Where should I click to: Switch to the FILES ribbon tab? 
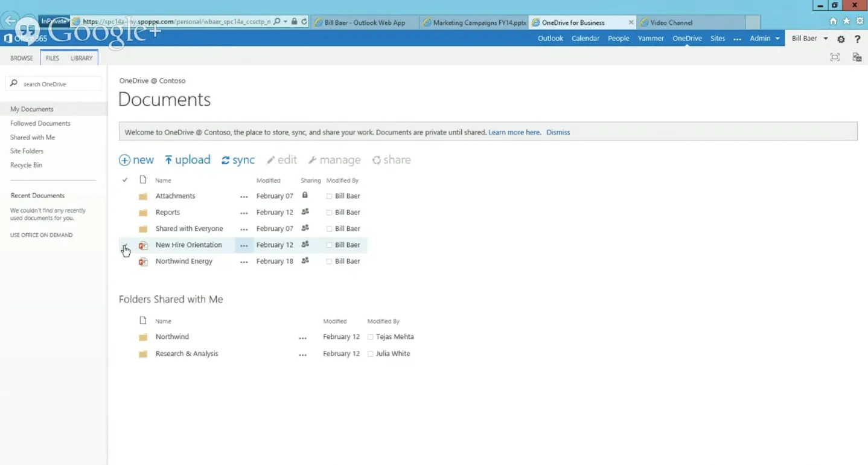pos(53,58)
